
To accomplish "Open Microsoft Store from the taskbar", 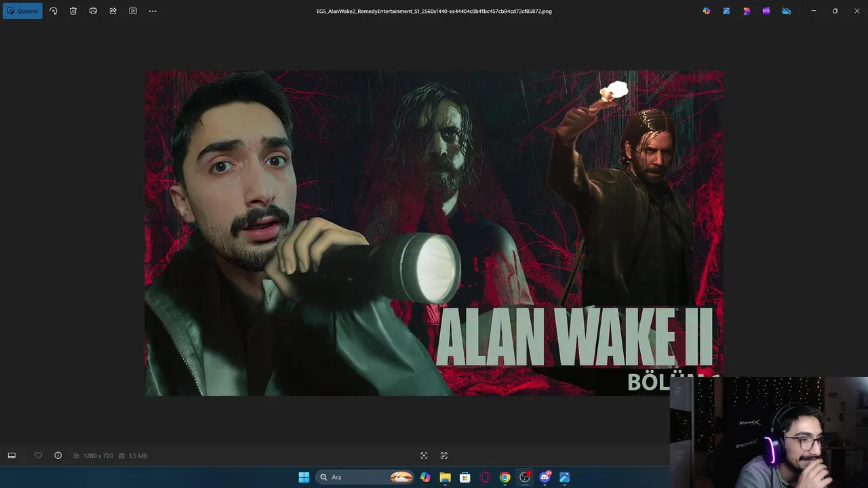I will pos(465,477).
